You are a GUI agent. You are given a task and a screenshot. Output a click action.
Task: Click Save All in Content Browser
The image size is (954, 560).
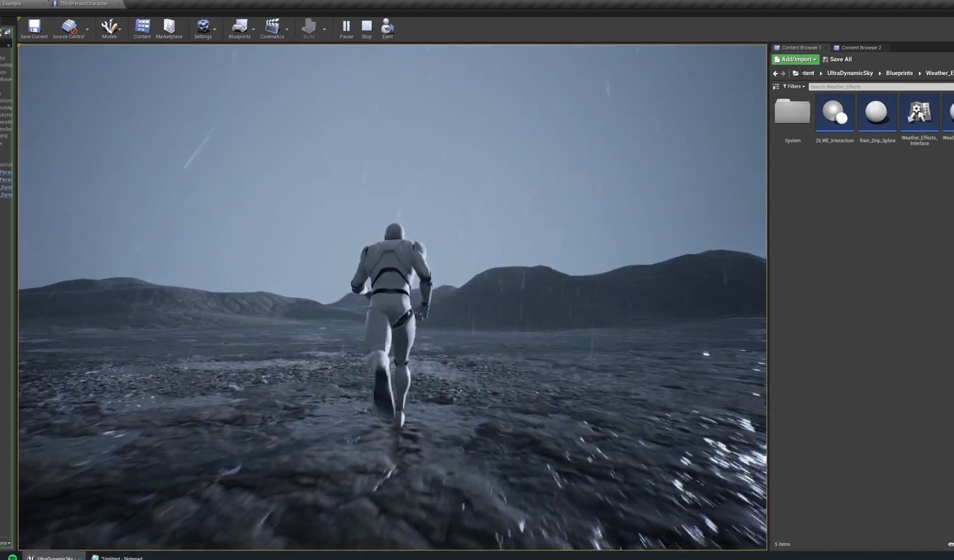[837, 59]
